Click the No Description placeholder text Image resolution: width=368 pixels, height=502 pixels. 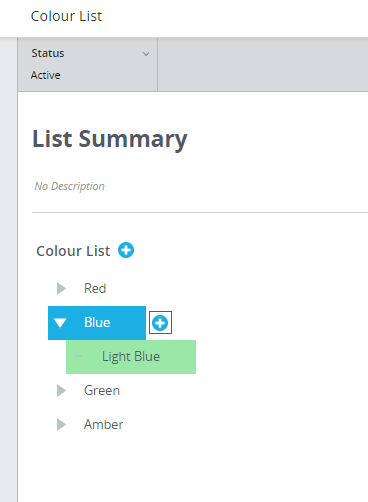coord(70,186)
